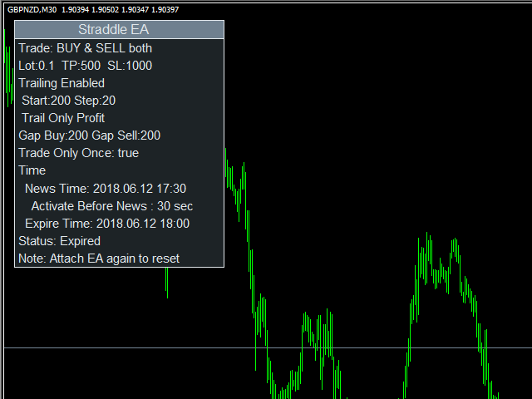This screenshot has height=399, width=532.
Task: Click the horizontal gray price line
Action: point(268,347)
